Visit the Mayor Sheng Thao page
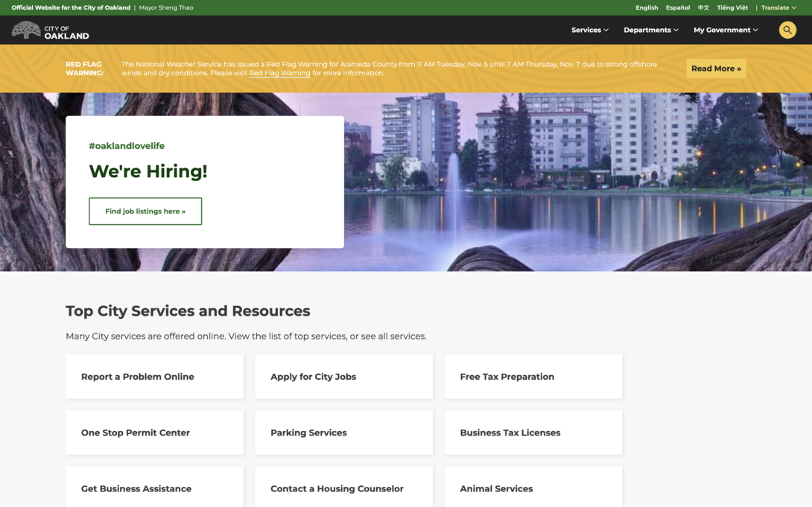Viewport: 812px width, 507px height. (x=165, y=7)
